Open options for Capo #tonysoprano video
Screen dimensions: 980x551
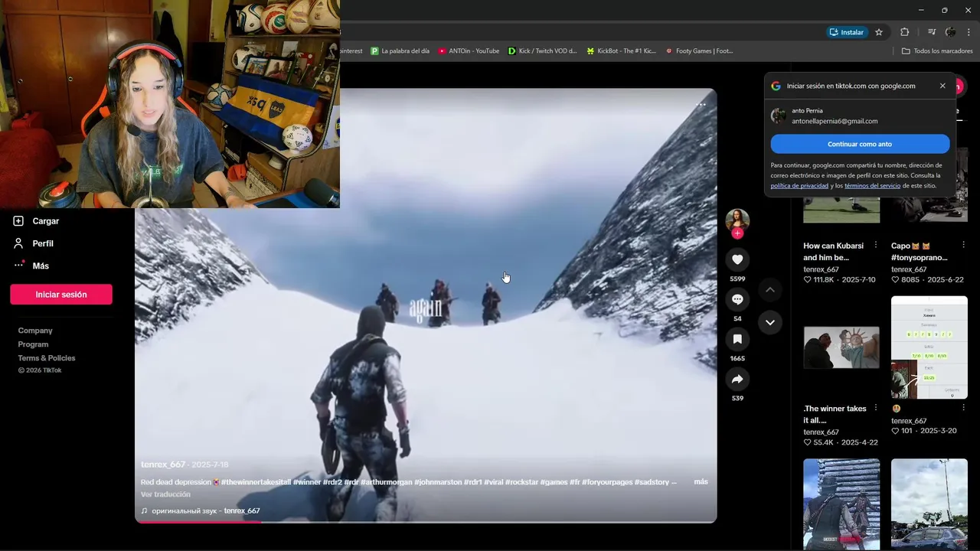pyautogui.click(x=963, y=246)
